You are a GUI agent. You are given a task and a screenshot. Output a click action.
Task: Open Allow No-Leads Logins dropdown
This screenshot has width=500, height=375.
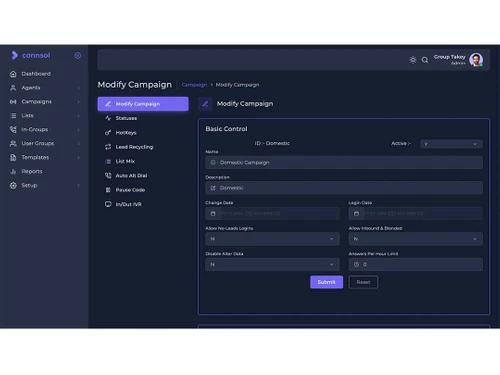click(272, 239)
